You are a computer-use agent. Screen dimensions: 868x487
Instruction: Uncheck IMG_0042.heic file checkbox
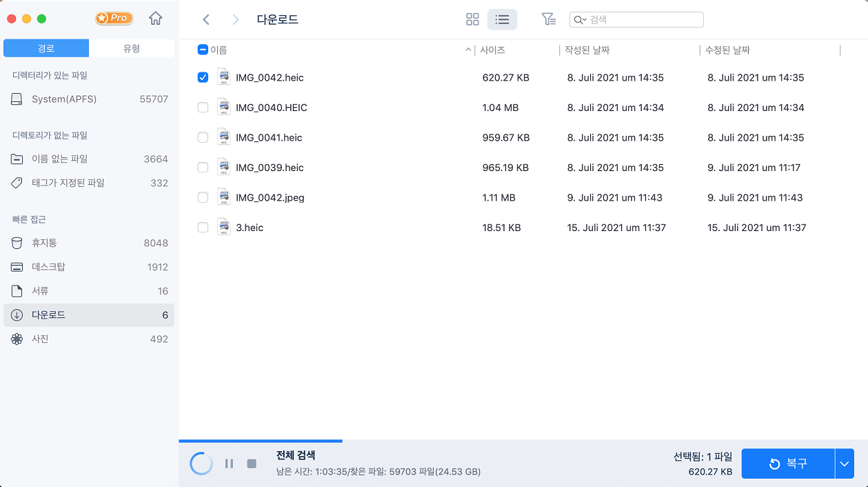203,77
